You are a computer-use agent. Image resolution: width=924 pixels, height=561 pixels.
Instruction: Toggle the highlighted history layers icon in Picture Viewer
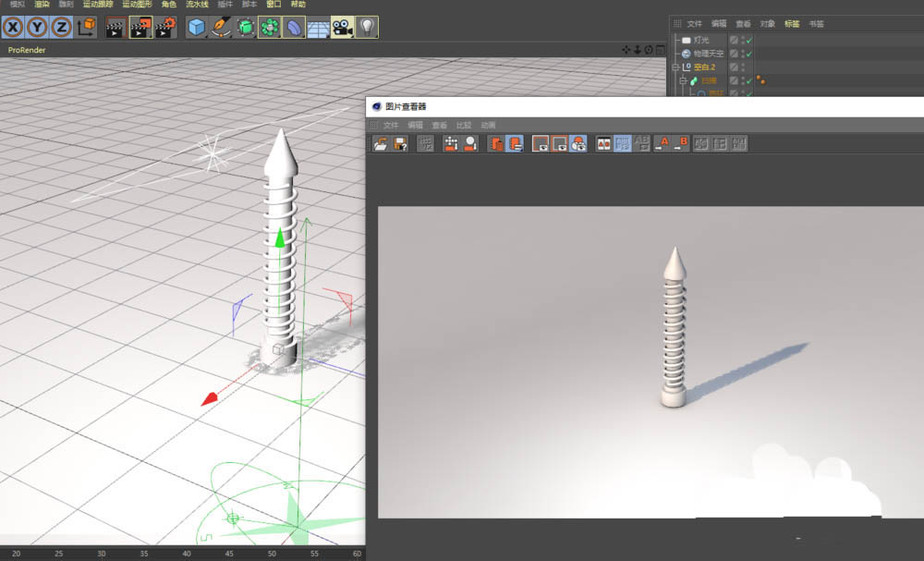click(x=515, y=144)
